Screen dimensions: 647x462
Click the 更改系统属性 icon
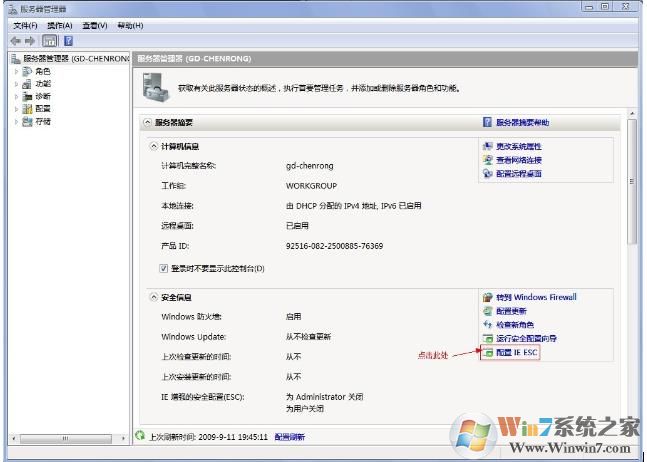[x=488, y=146]
